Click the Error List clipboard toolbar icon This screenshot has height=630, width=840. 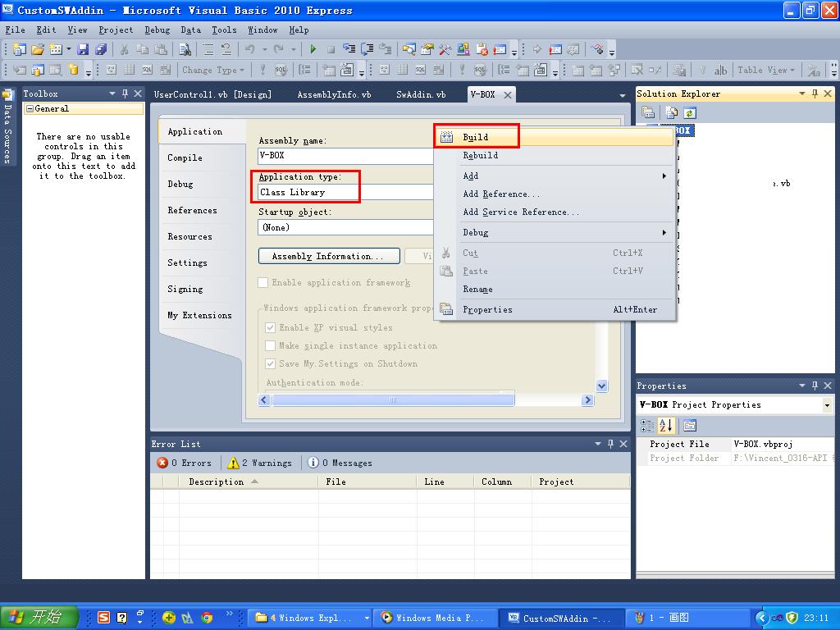(482, 50)
